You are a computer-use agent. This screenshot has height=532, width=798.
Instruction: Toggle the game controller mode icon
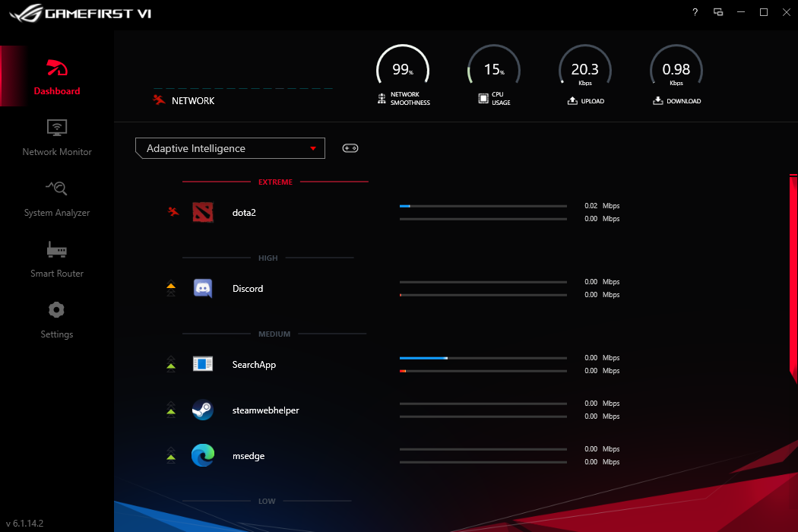pyautogui.click(x=350, y=148)
